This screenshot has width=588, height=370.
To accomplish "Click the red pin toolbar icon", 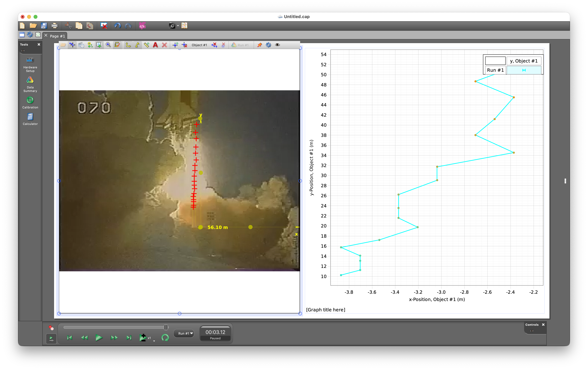I will (260, 45).
